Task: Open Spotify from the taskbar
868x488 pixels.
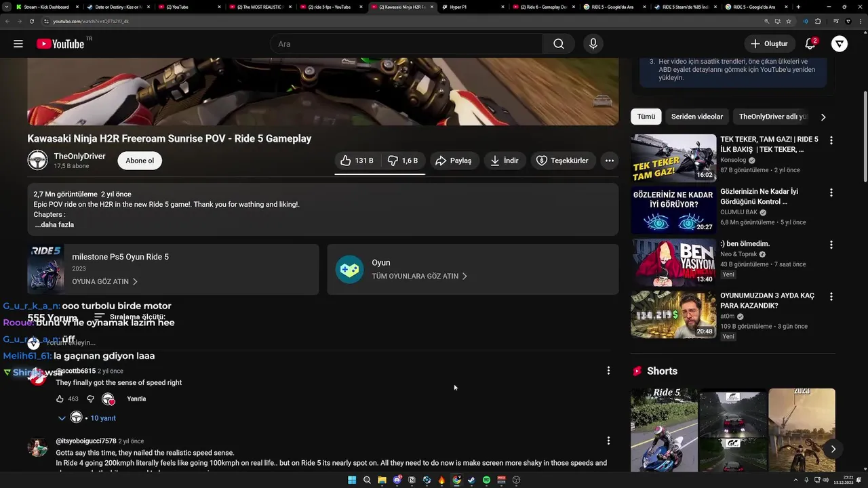Action: tap(486, 480)
